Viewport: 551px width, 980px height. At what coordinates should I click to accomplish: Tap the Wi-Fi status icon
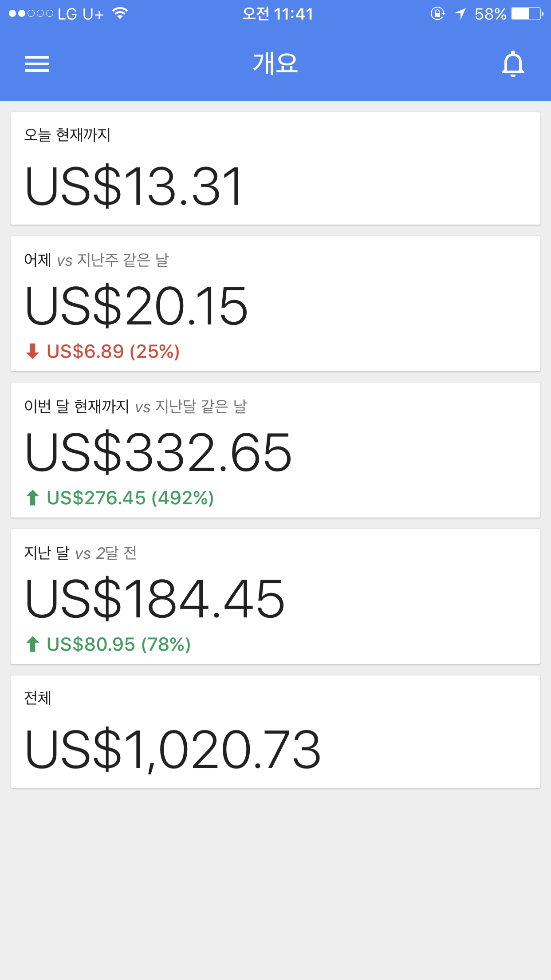(120, 13)
